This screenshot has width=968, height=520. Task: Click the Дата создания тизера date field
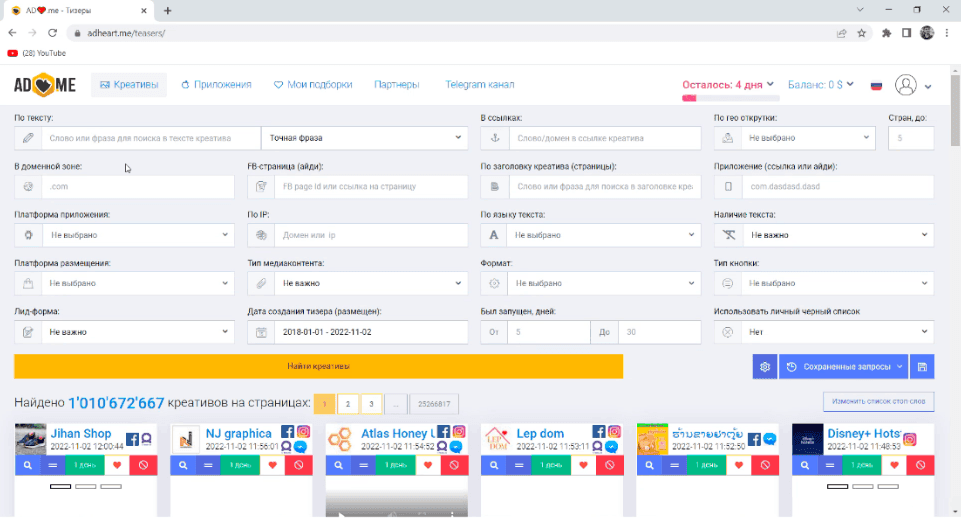369,332
